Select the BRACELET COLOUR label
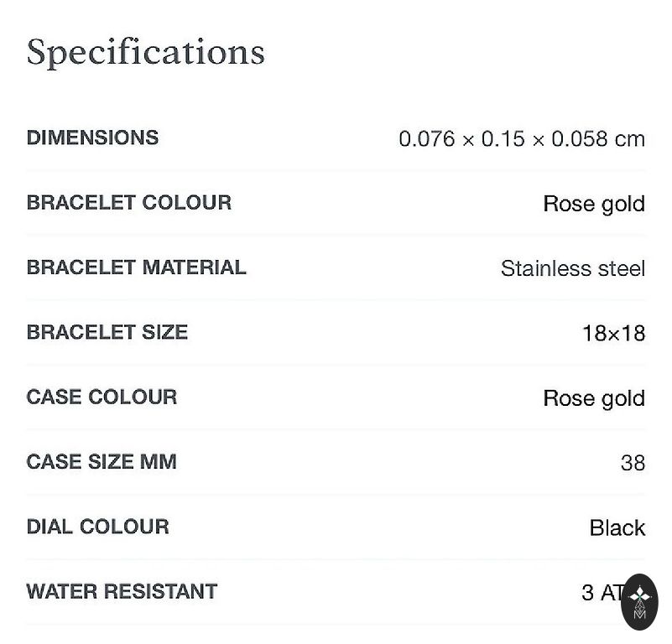 click(x=129, y=202)
